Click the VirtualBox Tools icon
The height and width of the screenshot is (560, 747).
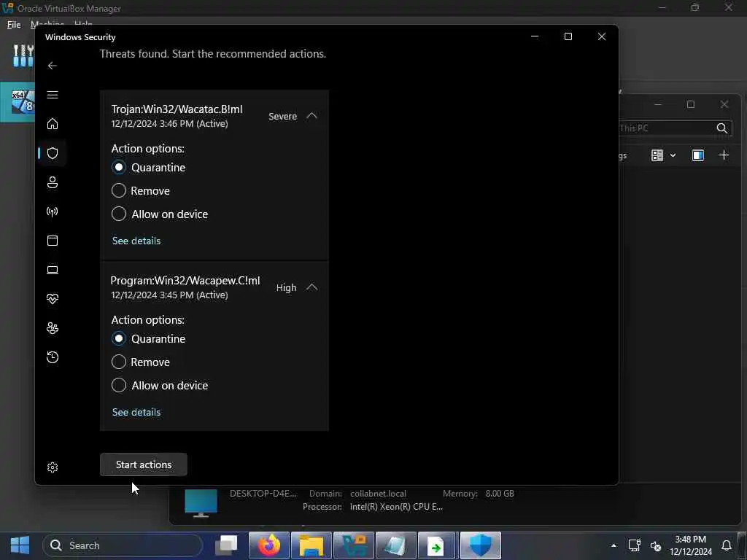(23, 55)
